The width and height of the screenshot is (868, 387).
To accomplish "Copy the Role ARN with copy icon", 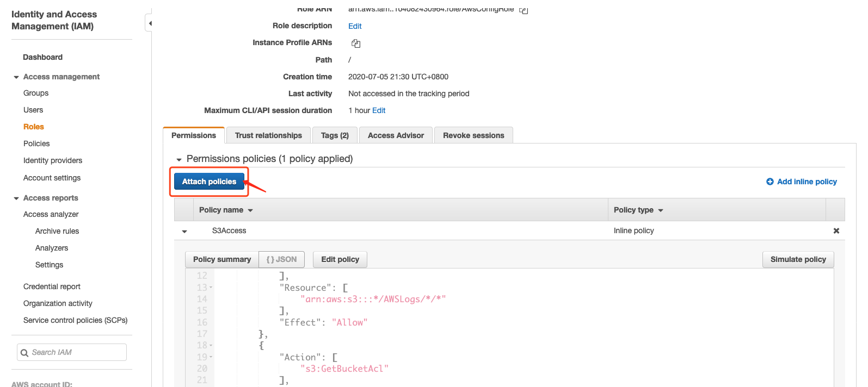I will pyautogui.click(x=524, y=10).
